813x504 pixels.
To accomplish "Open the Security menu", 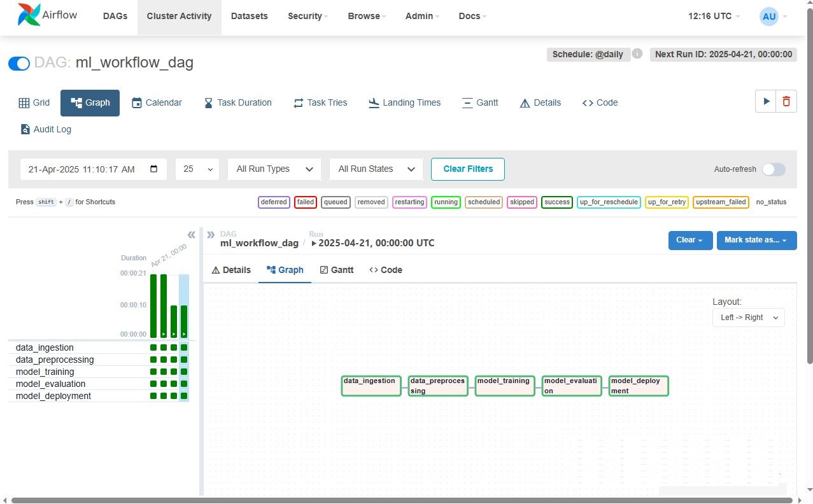I will 308,17.
